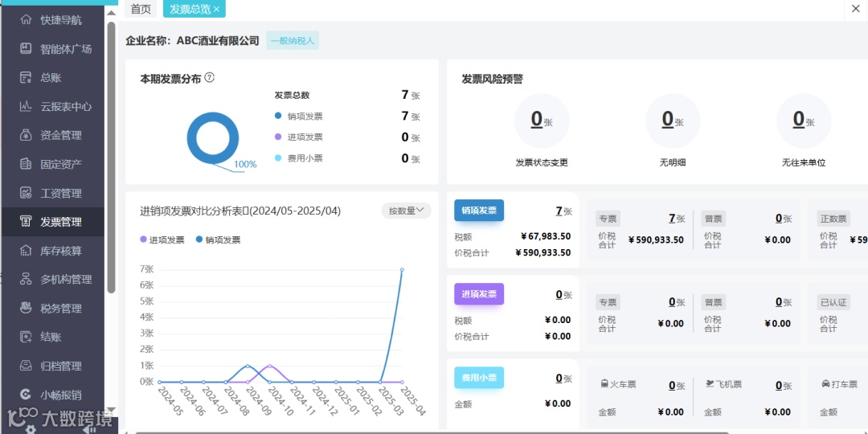Click the 多机构管理 organization icon
The width and height of the screenshot is (868, 434).
tap(26, 279)
